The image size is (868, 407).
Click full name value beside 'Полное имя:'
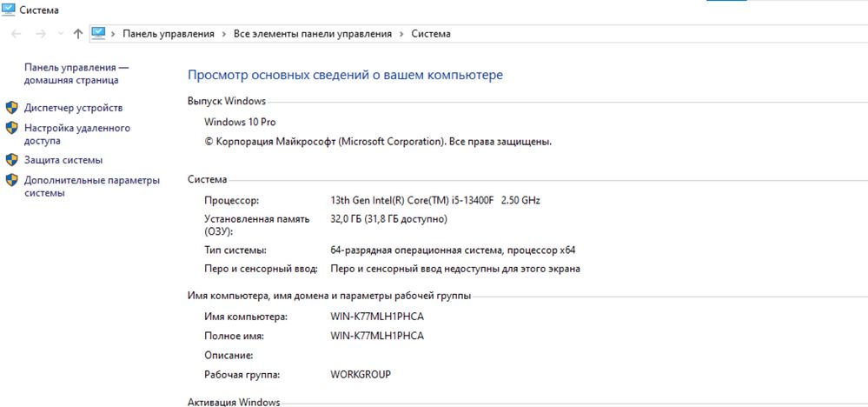point(376,336)
